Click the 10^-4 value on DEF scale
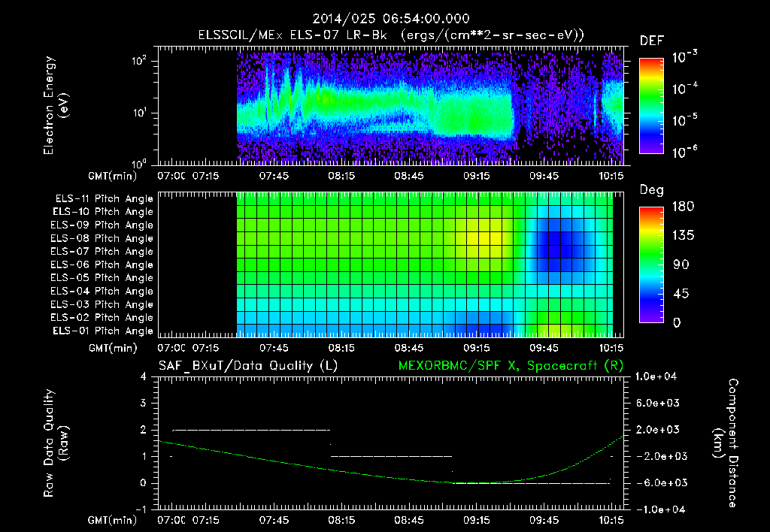770x532 pixels. [x=684, y=89]
